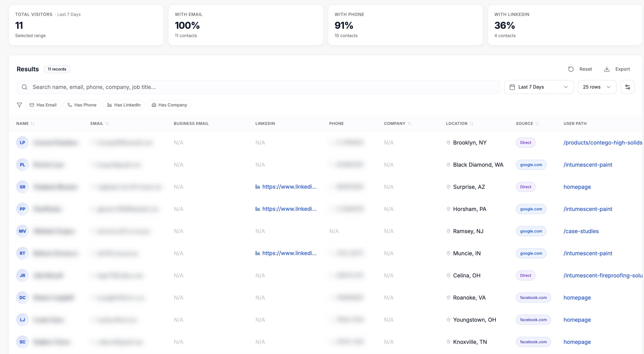This screenshot has width=644, height=354.
Task: Sort by Name column arrows
Action: click(x=32, y=123)
